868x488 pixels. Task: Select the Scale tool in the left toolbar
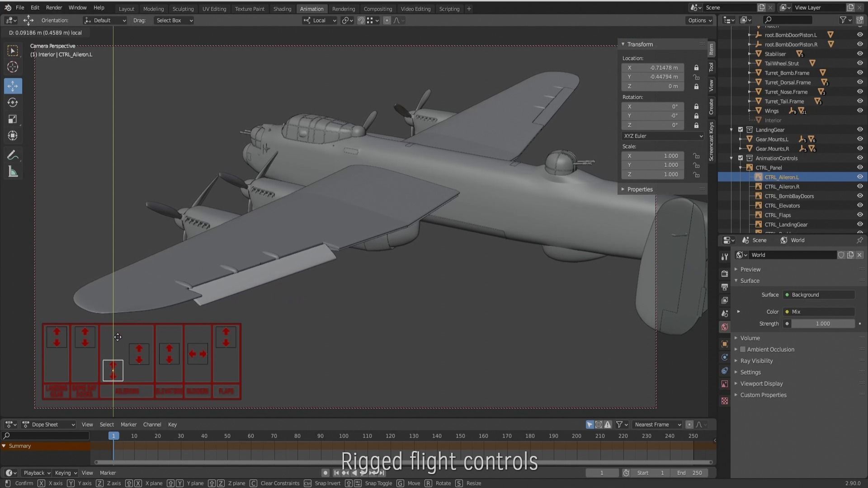click(13, 119)
